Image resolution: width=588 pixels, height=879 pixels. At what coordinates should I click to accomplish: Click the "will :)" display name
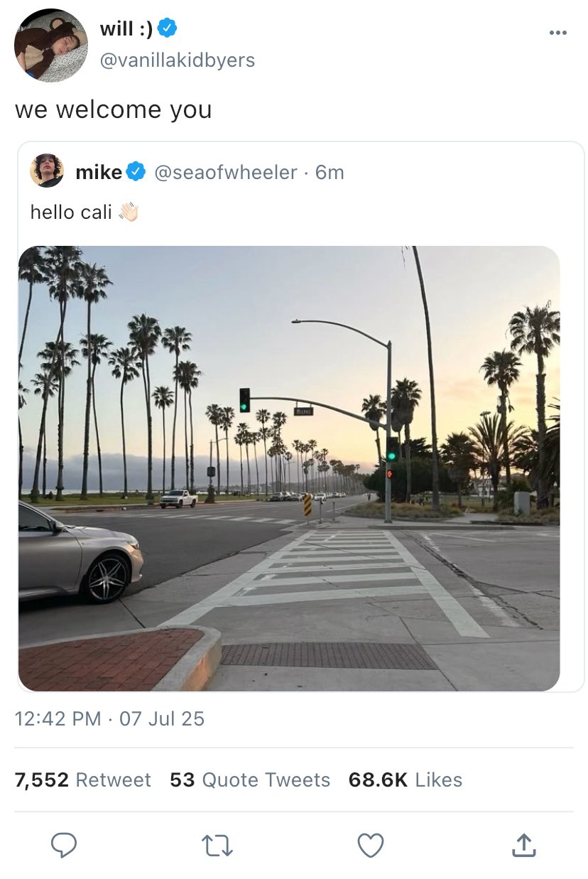pyautogui.click(x=126, y=28)
